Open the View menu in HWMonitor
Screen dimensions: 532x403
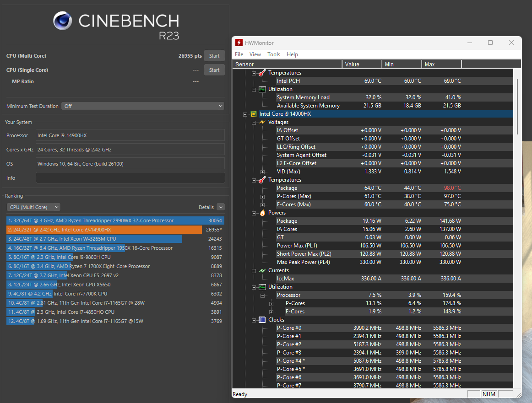click(x=255, y=54)
